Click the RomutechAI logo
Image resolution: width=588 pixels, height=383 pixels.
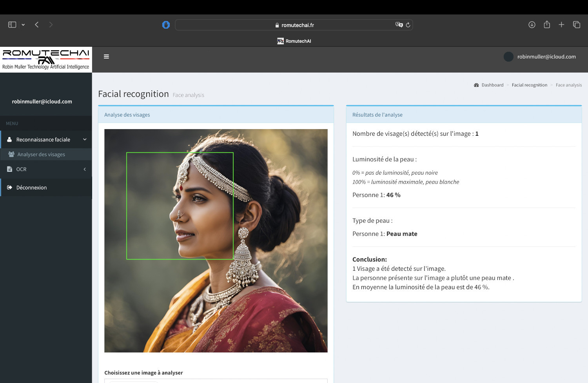pyautogui.click(x=46, y=59)
